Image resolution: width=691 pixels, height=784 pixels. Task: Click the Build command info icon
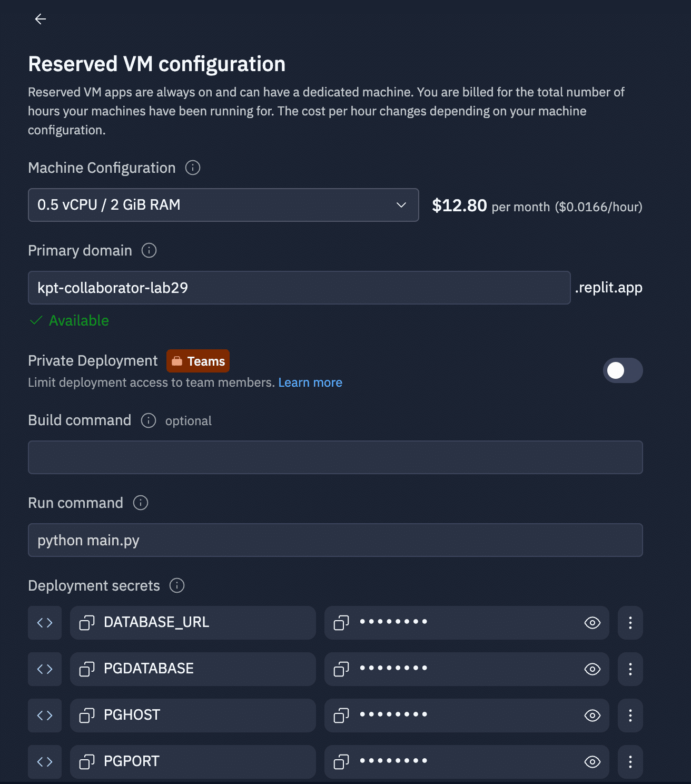tap(149, 420)
